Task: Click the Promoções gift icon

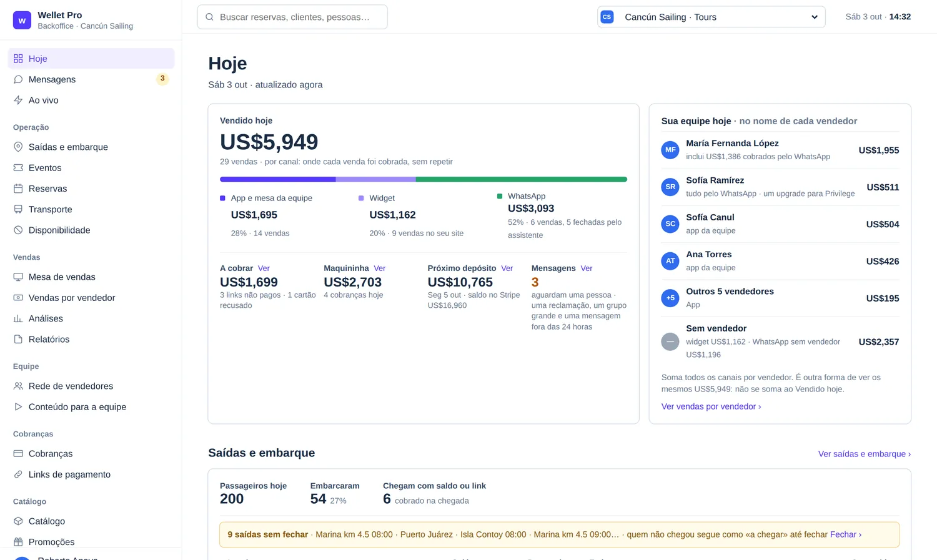Action: coord(18,542)
